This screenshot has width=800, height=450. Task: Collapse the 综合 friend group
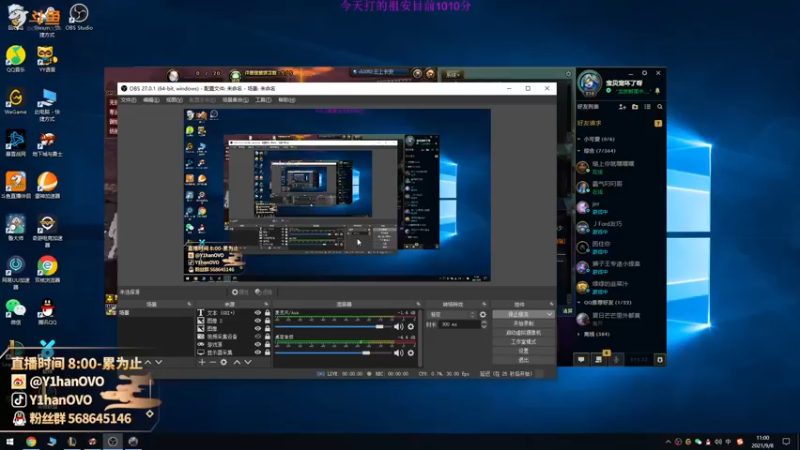click(579, 151)
